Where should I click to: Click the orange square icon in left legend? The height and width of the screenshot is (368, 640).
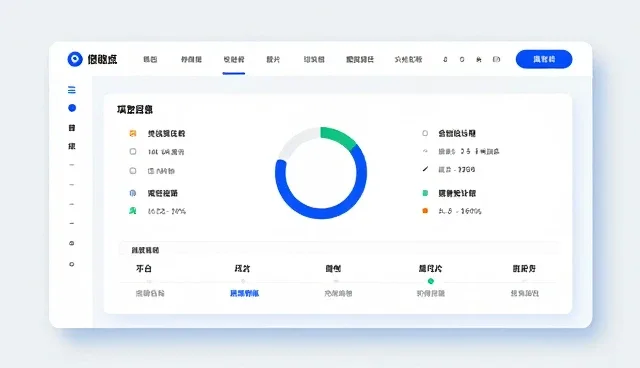[x=133, y=133]
